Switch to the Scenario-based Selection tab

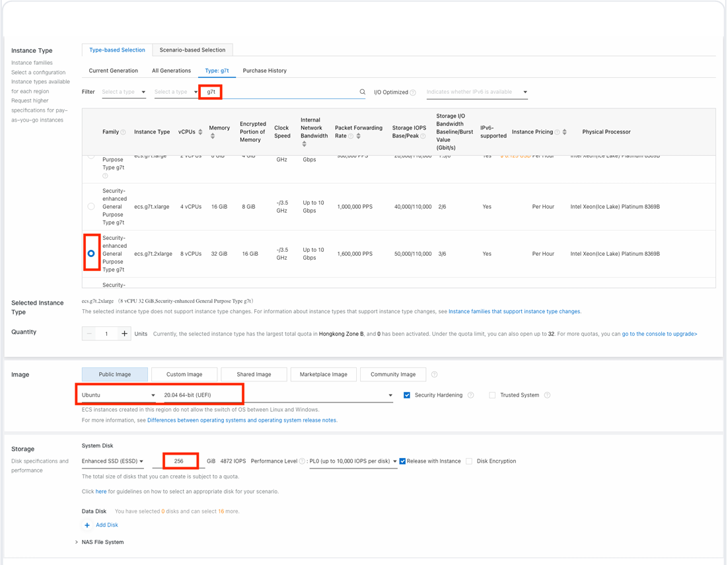click(192, 50)
